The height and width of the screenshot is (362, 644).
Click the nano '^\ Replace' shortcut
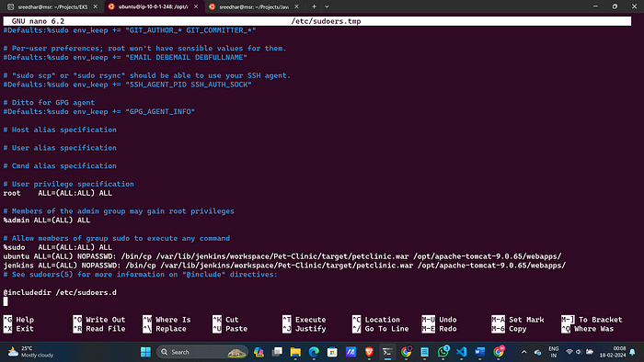[165, 328]
